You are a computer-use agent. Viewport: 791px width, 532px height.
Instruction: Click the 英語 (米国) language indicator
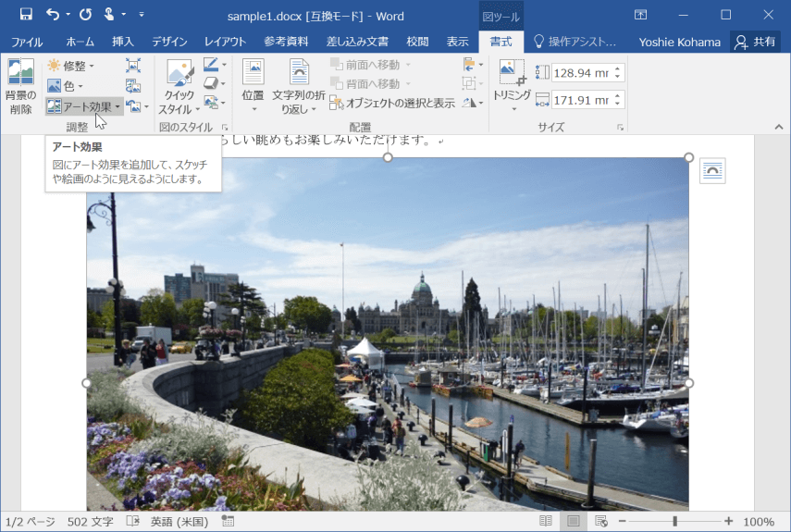point(179,522)
